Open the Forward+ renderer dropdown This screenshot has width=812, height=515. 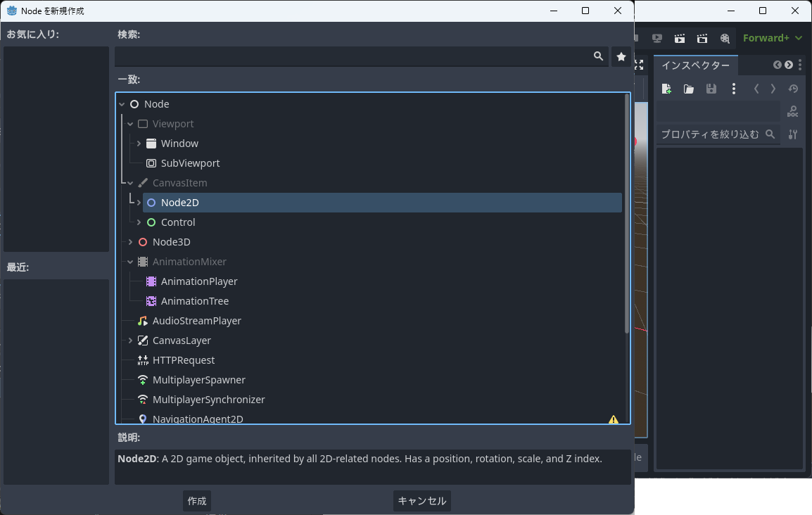pos(772,38)
